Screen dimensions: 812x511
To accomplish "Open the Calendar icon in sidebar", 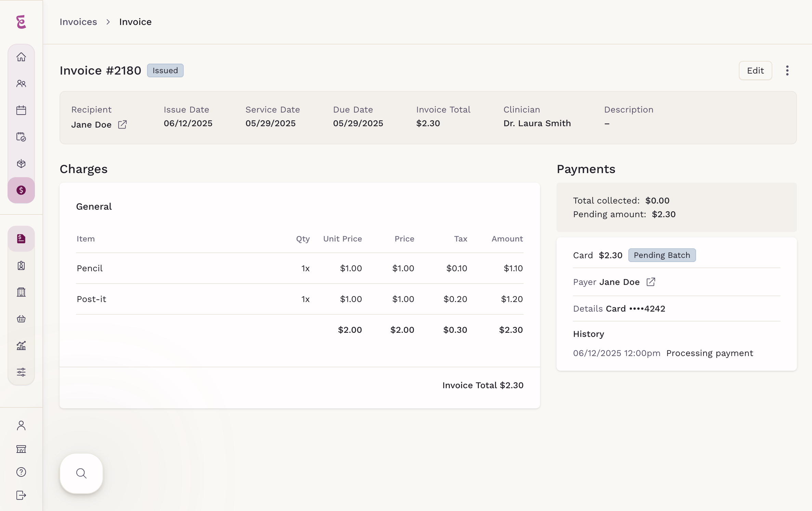I will pyautogui.click(x=21, y=110).
